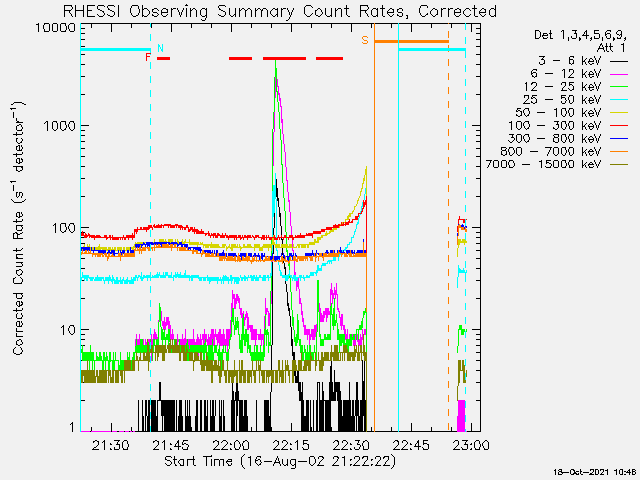Click the '3 - 6 keV' legend label

[570, 61]
